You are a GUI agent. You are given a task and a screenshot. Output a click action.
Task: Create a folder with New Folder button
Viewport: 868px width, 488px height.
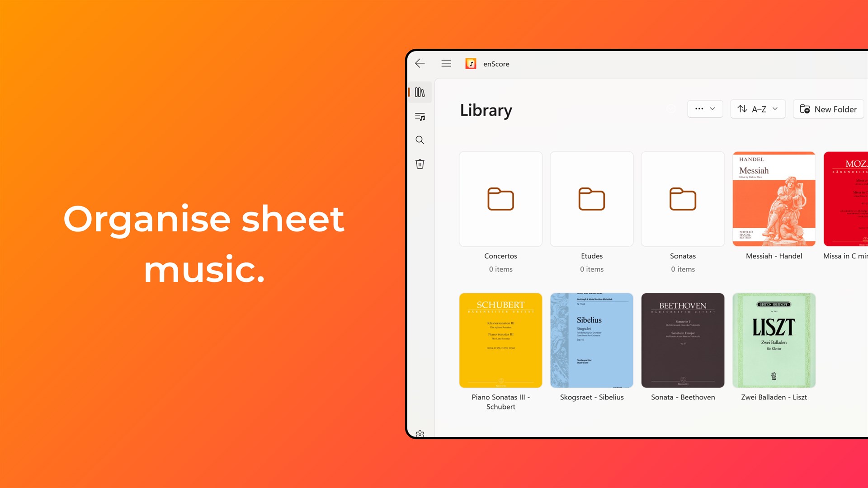click(828, 109)
